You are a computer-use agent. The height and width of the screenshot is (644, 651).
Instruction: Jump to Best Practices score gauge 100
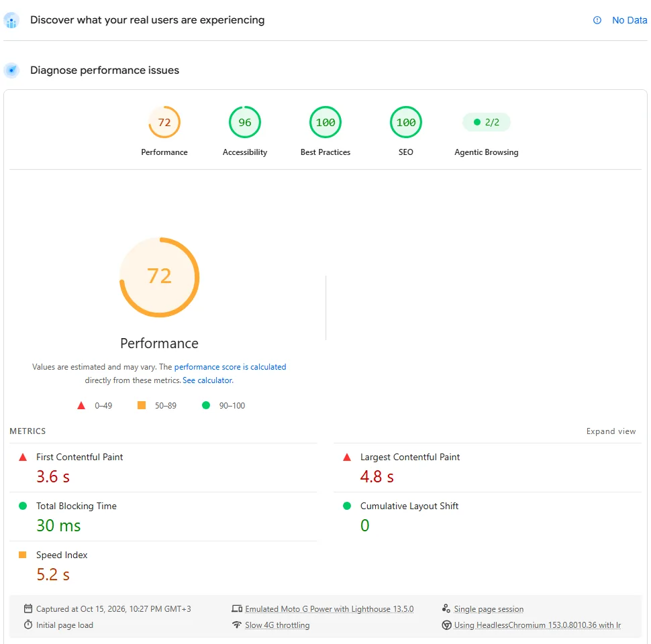pos(325,122)
